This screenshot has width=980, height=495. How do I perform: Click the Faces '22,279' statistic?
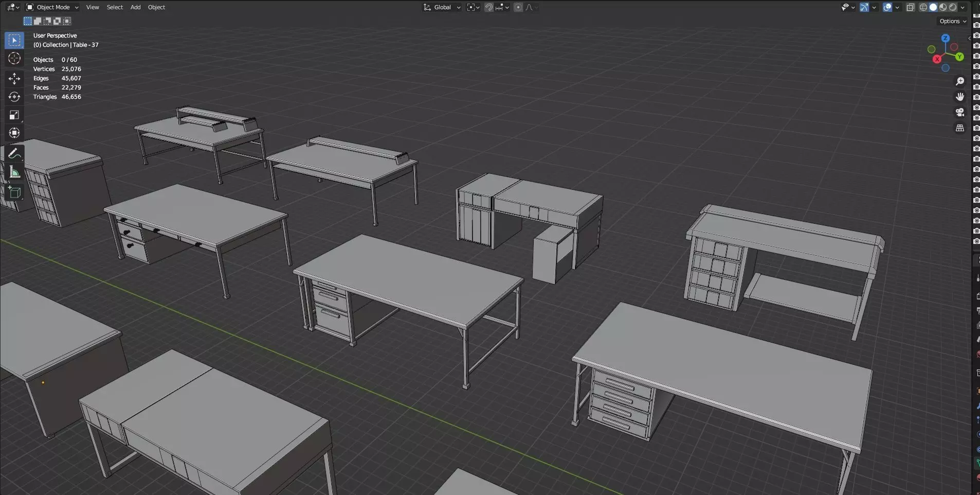71,87
